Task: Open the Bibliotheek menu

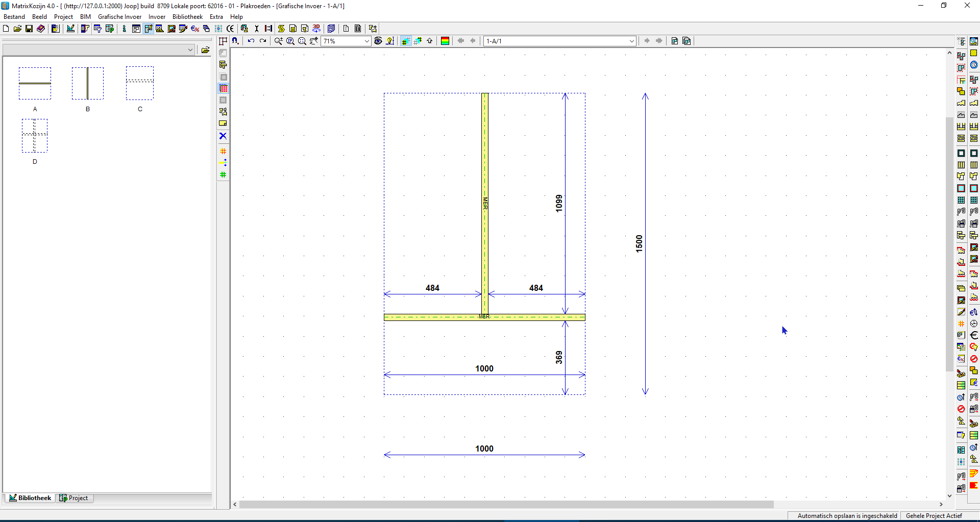Action: [187, 16]
